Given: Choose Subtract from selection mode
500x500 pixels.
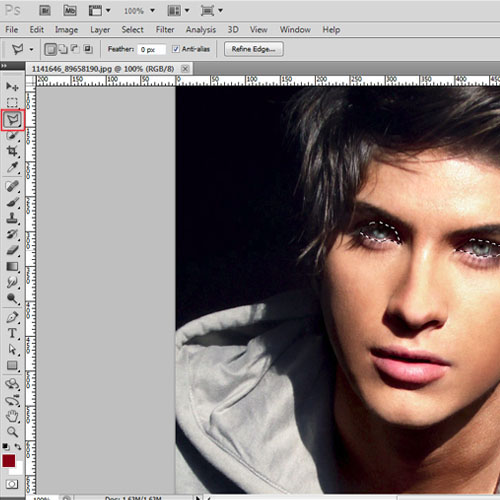Looking at the screenshot, I should coord(75,49).
